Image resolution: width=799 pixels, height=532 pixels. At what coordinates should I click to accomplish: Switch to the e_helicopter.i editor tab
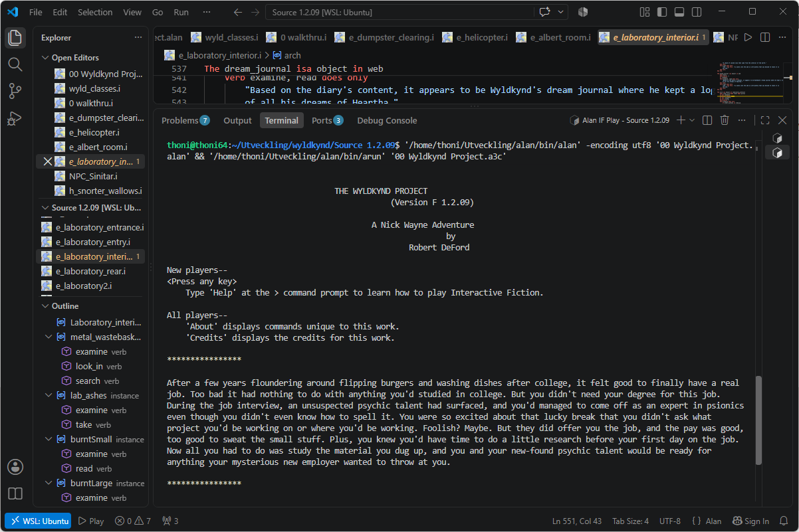coord(475,37)
